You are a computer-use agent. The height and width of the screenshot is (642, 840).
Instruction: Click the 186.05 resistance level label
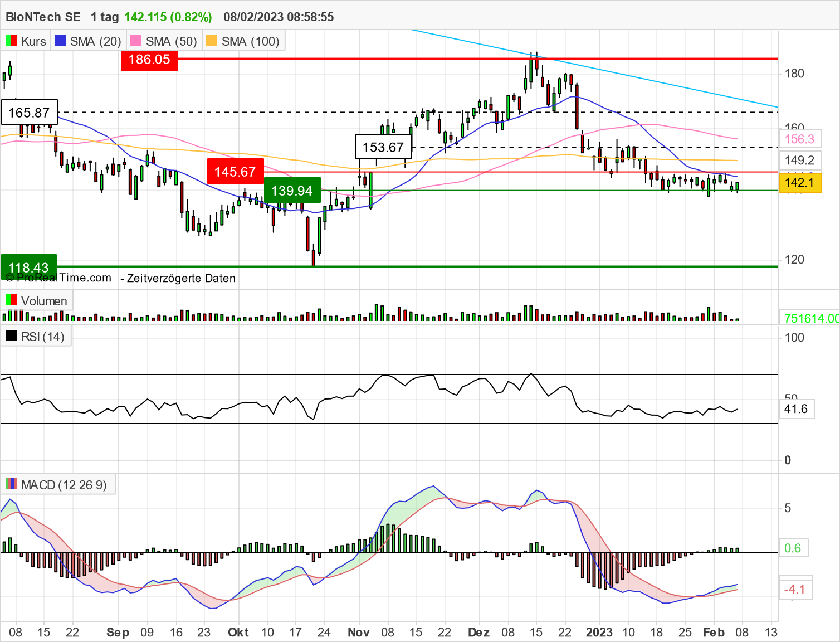(x=149, y=60)
